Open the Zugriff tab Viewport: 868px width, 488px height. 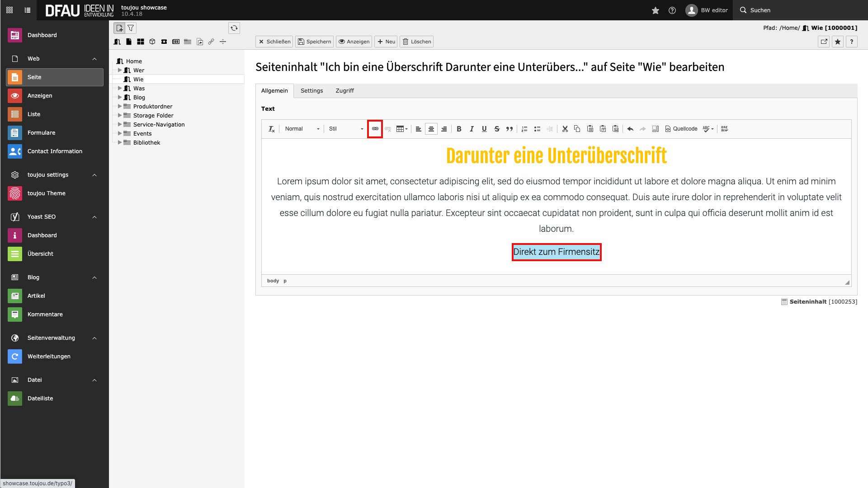(344, 90)
